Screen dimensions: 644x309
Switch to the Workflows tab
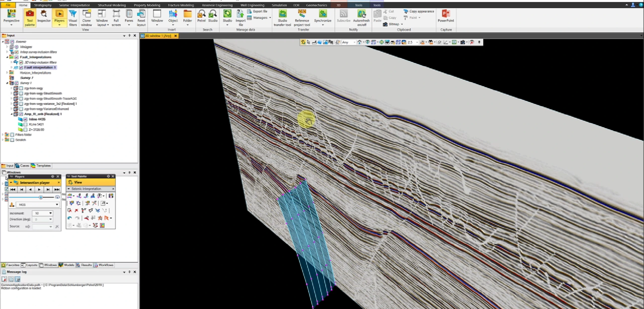[x=103, y=265]
